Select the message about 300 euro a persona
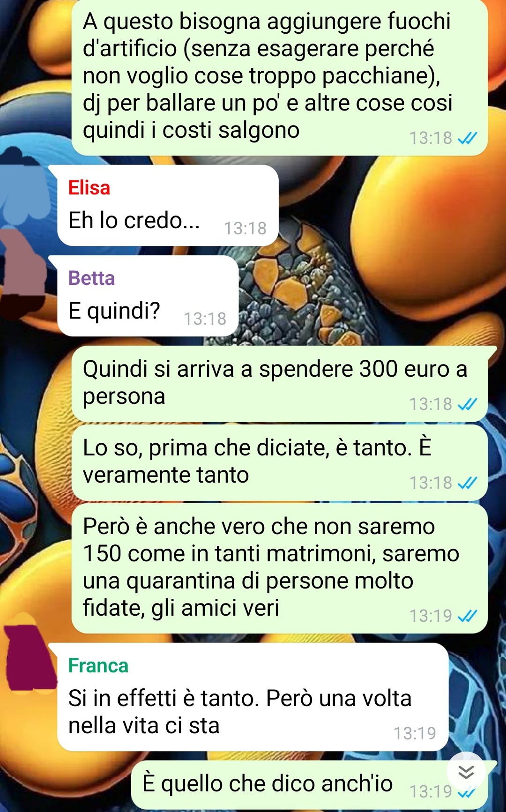Screen dimensions: 506x812 [280, 384]
